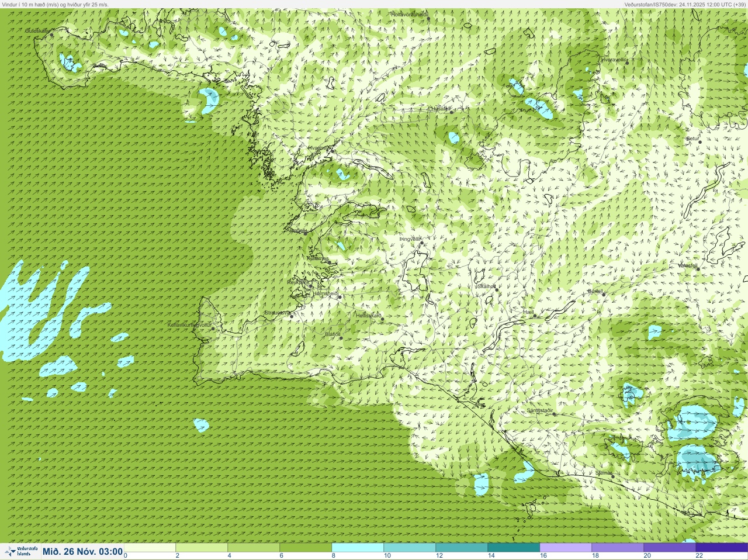The image size is (748, 560).
Task: Click the Holtavörðuheiði station marker
Action: coord(428,19)
